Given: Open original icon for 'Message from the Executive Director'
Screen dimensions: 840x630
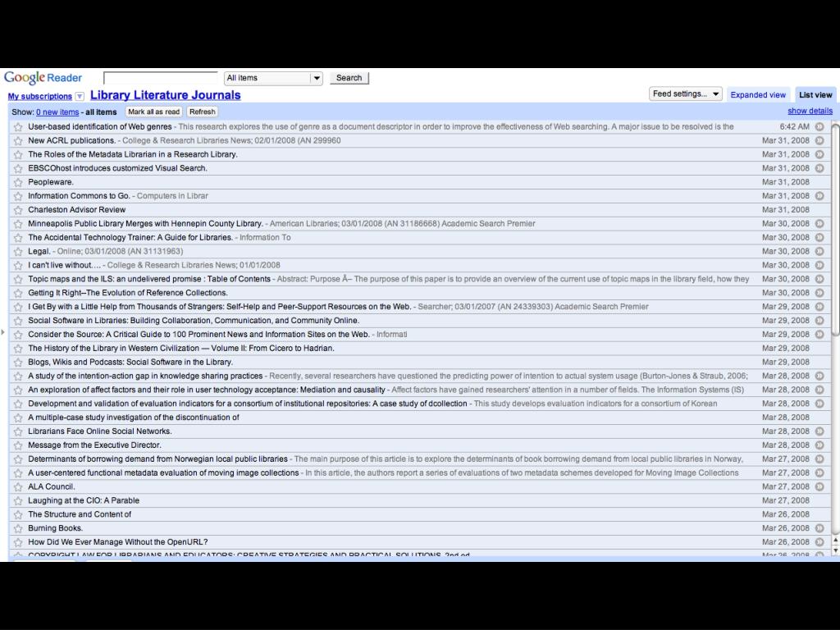Looking at the screenshot, I should (819, 445).
